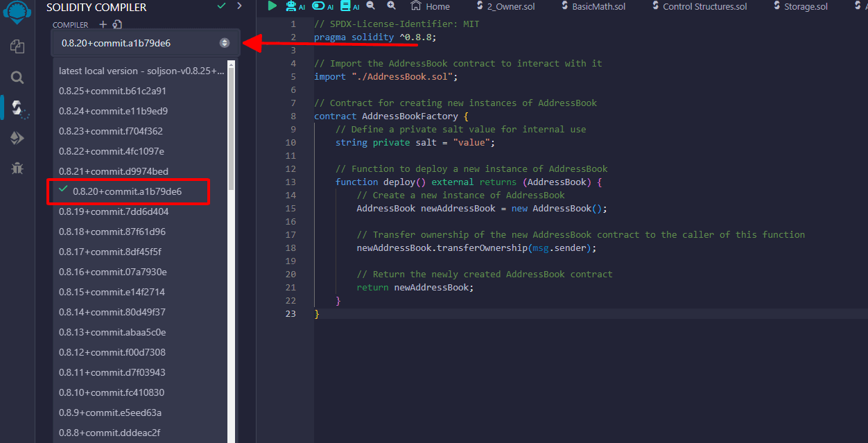This screenshot has height=443, width=868.
Task: Open the Deploy & Run Transactions icon
Action: click(x=17, y=138)
